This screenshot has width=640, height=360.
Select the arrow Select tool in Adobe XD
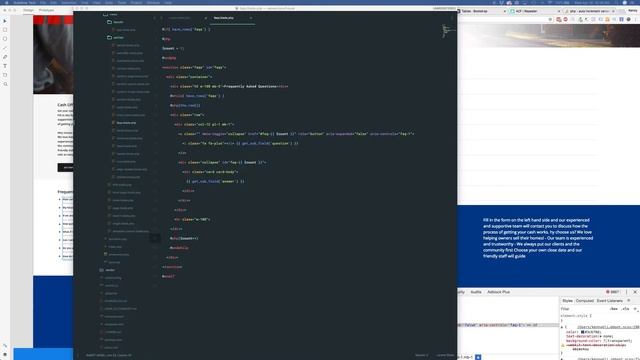click(5, 21)
